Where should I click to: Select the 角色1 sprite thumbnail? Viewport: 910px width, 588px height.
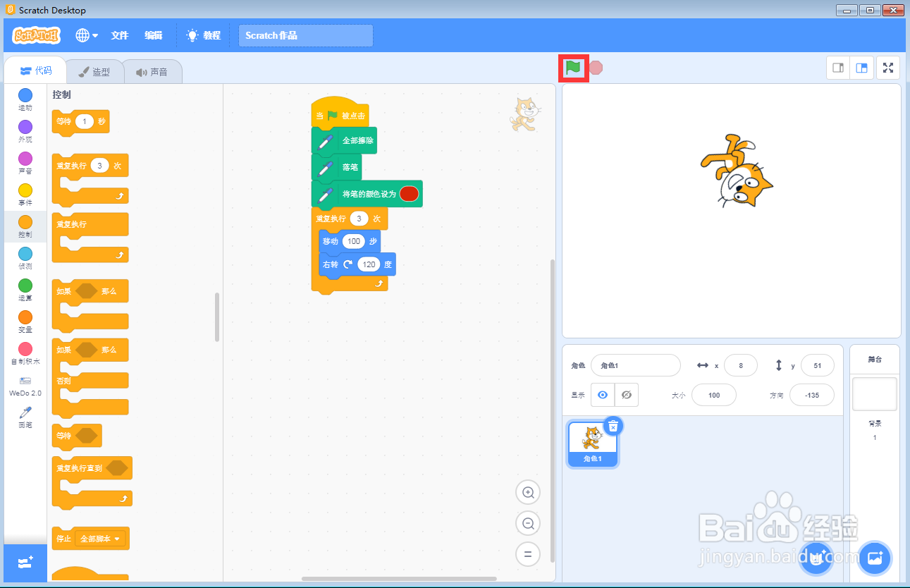(592, 445)
